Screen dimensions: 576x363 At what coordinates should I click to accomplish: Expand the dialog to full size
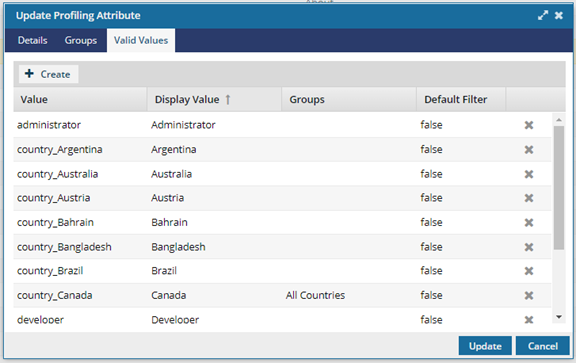coord(543,15)
